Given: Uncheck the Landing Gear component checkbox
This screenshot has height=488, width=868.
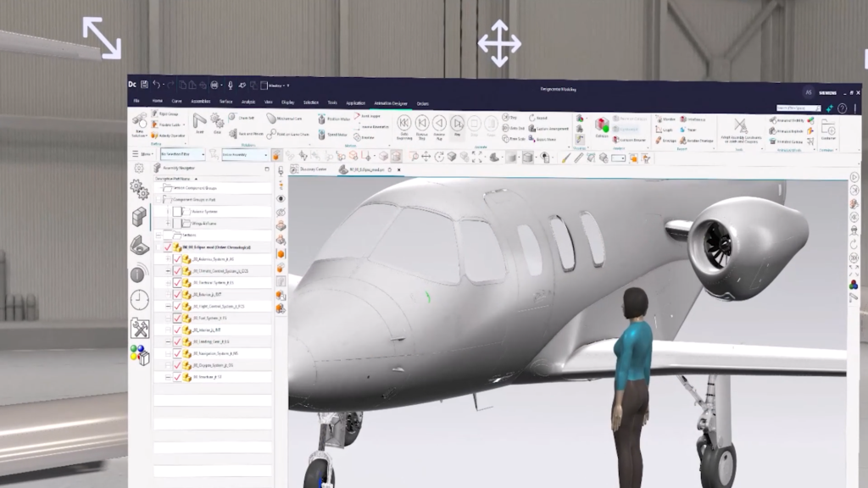Looking at the screenshot, I should click(177, 342).
